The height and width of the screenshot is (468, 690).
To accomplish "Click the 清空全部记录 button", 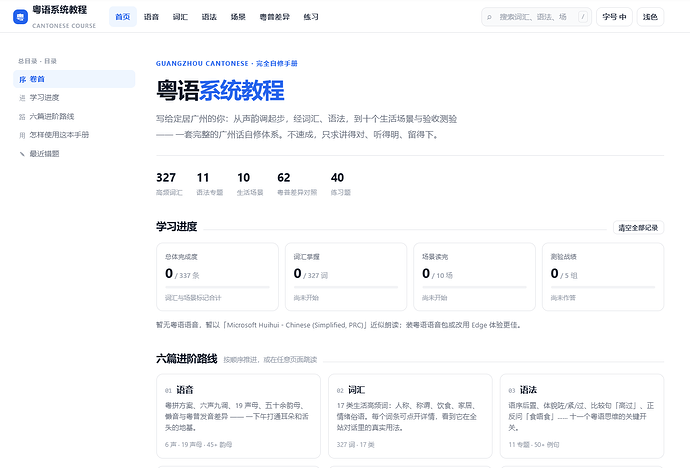I will (638, 228).
